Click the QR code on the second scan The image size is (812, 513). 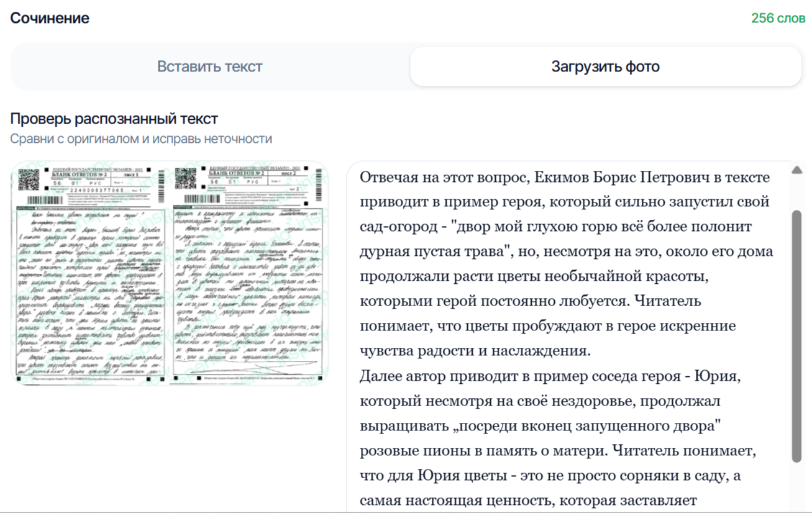pyautogui.click(x=185, y=178)
